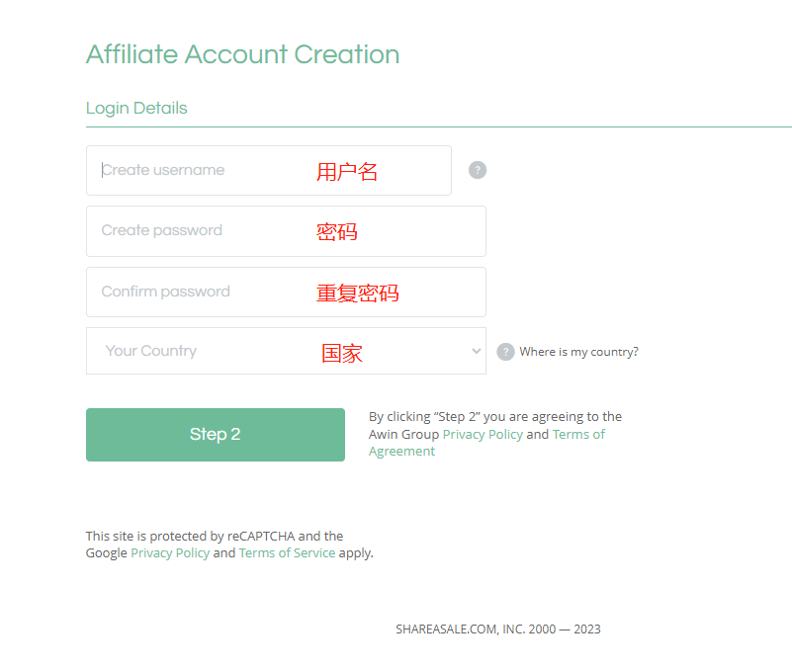Screen dimensions: 792x672
Task: Select the Login Details section heading
Action: 136,108
